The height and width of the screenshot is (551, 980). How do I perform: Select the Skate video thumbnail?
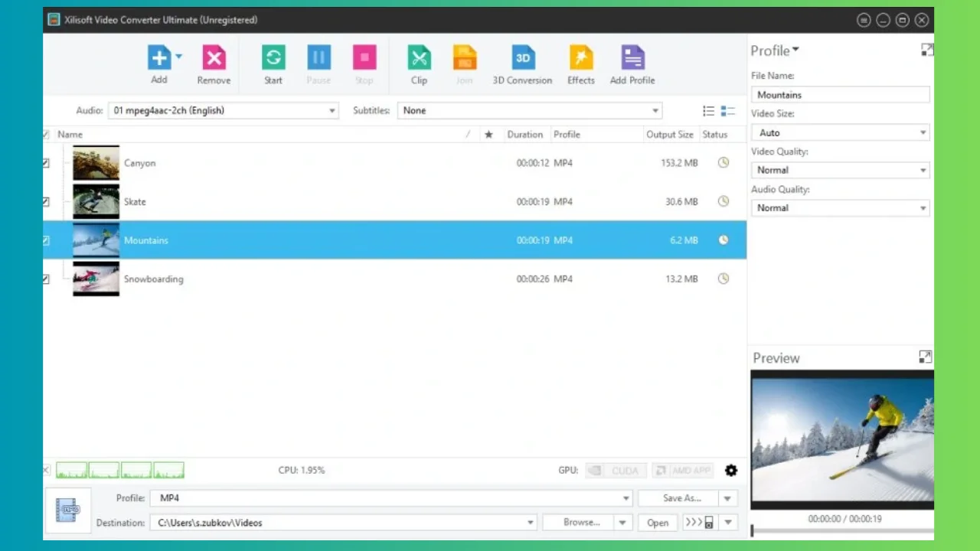pyautogui.click(x=96, y=201)
